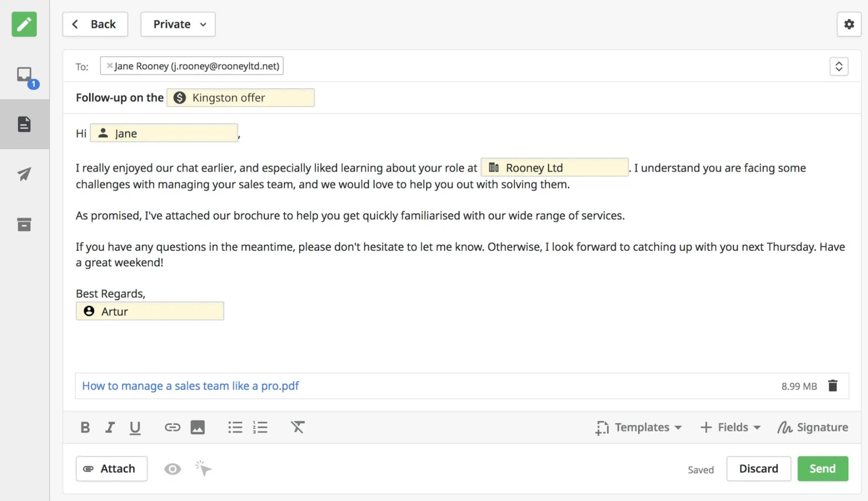Click Send to deliver email
Viewport: 868px width, 501px height.
pyautogui.click(x=823, y=468)
